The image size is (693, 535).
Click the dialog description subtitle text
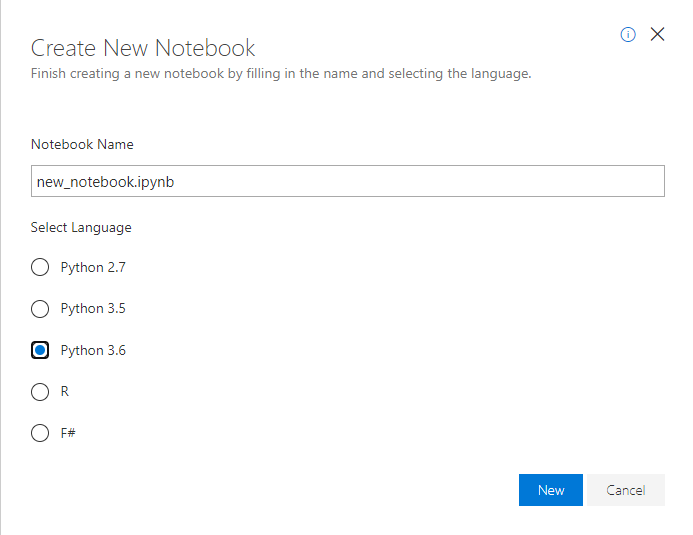tap(280, 74)
